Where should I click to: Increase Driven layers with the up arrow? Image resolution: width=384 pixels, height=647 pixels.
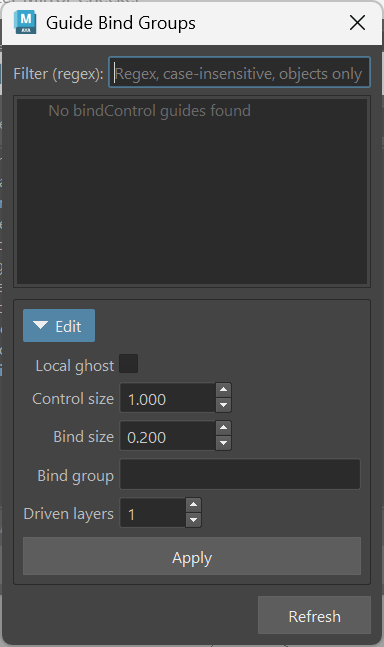pyautogui.click(x=193, y=505)
